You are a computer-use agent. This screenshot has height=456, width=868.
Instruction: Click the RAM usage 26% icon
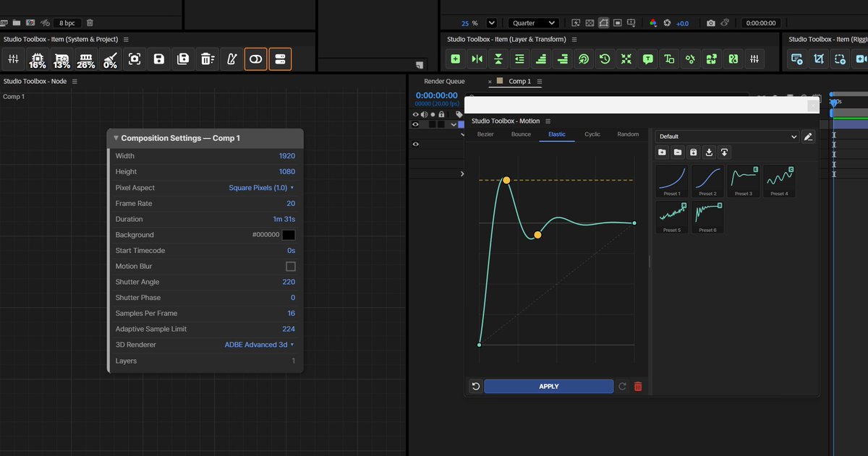tap(86, 59)
